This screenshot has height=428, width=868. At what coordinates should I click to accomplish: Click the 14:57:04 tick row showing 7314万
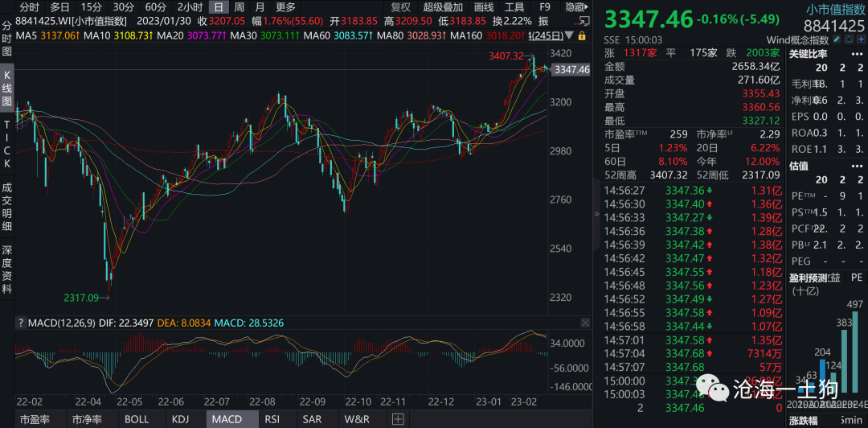(692, 353)
